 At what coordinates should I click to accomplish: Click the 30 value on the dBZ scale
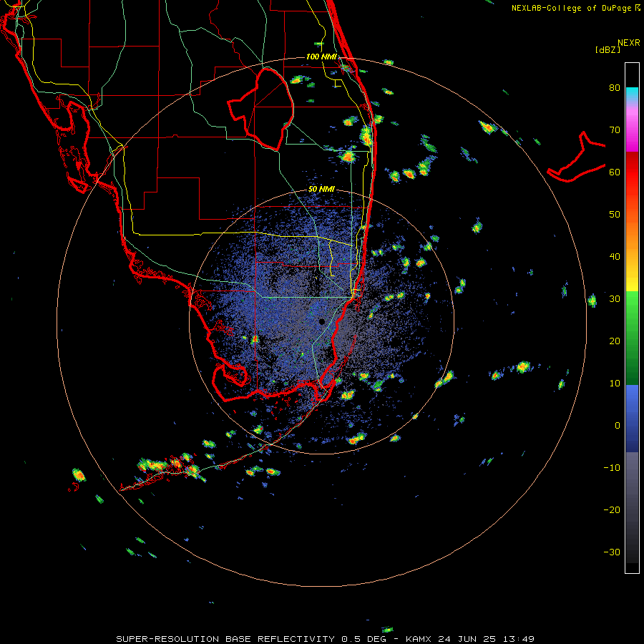(x=615, y=299)
